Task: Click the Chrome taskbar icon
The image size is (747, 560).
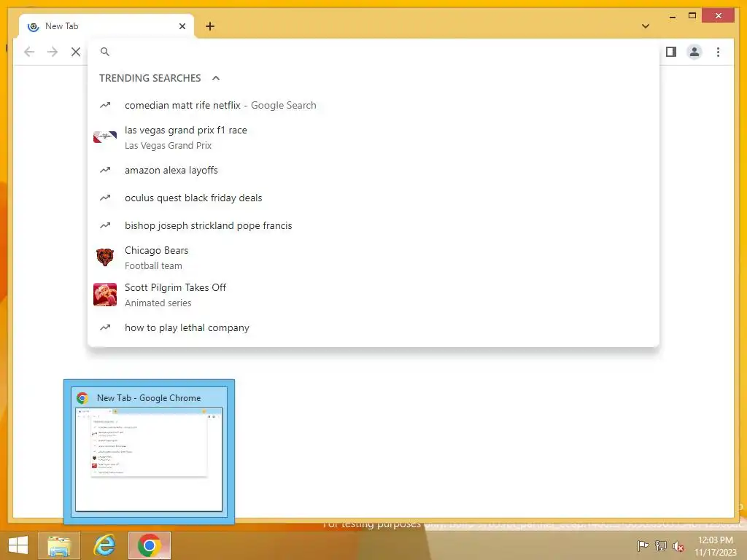Action: (149, 545)
